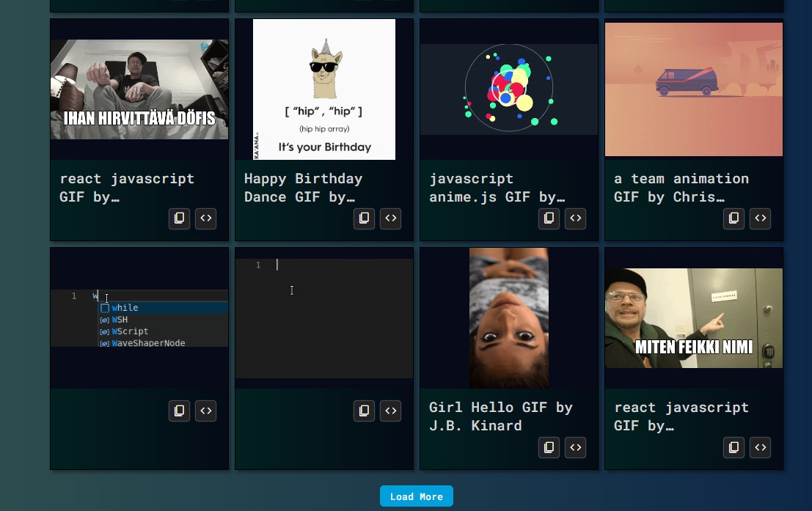Viewport: 812px width, 511px height.
Task: Copy the a team animation GIF link
Action: pyautogui.click(x=734, y=218)
